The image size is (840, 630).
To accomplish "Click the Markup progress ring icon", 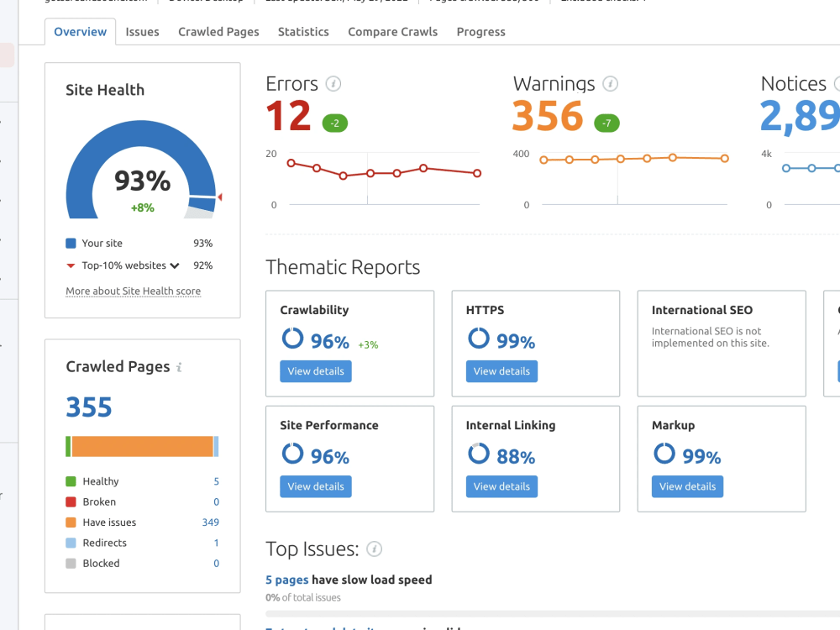I will (x=664, y=454).
